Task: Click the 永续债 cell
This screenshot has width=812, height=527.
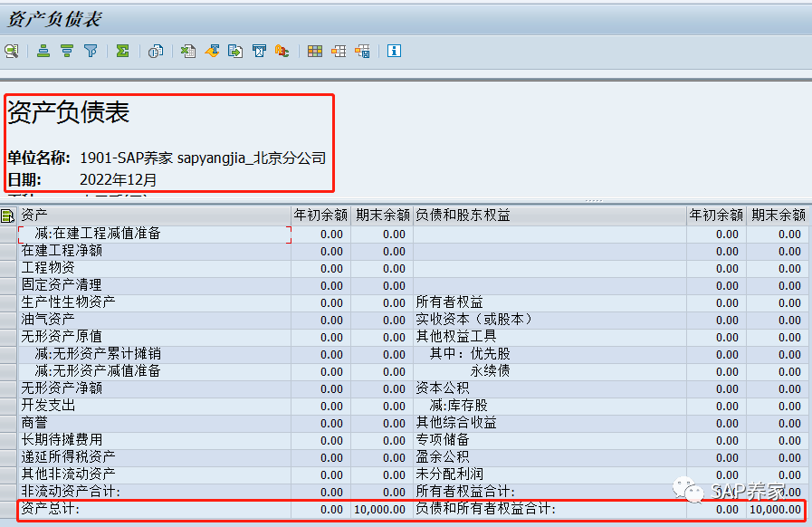Action: click(549, 371)
